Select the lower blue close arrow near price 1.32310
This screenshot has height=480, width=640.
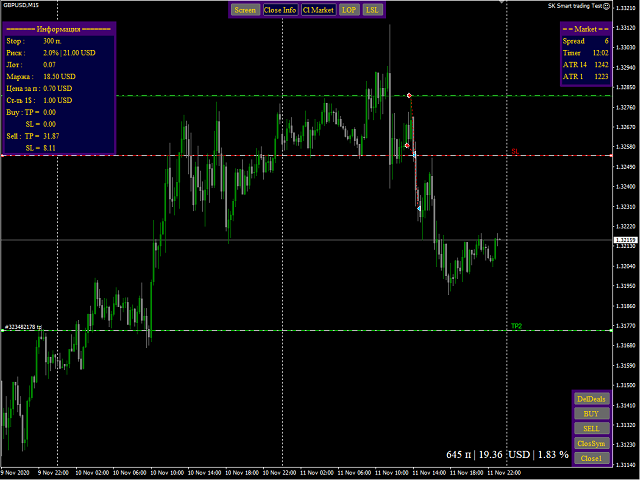(419, 209)
